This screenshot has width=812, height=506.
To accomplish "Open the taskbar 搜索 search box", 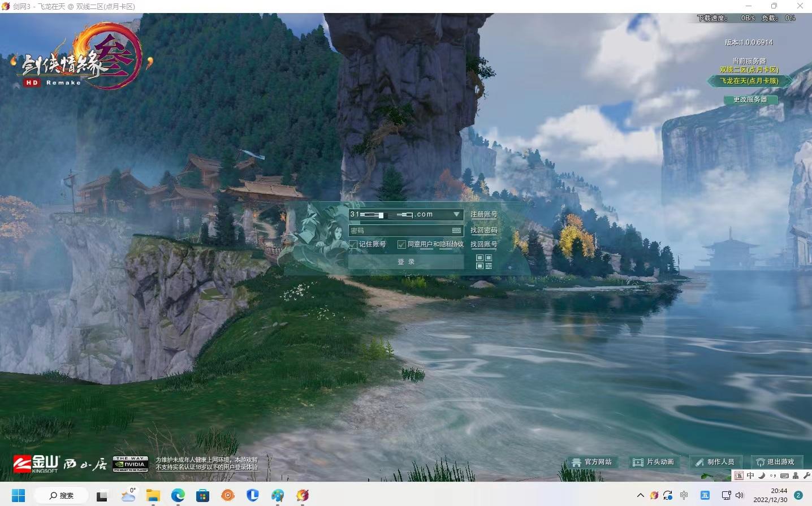I will tap(61, 496).
